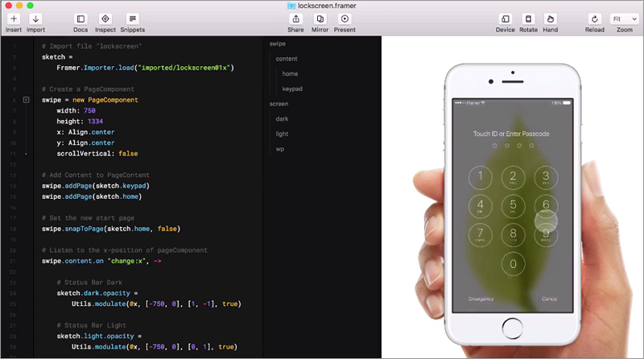Tap keypad digit 1 on phone preview
Viewport: 644px width, 359px height.
(480, 177)
